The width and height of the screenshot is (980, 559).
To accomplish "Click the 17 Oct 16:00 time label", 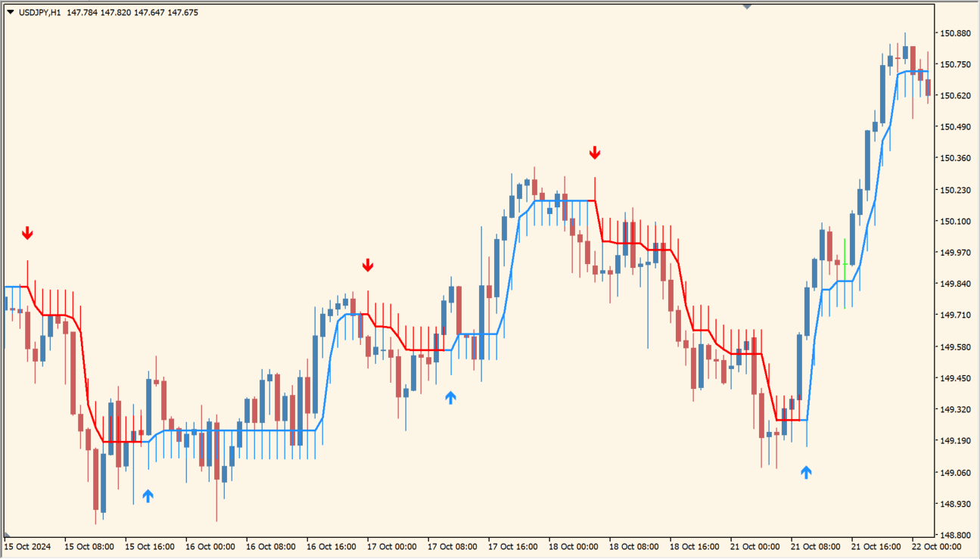I will (x=513, y=546).
